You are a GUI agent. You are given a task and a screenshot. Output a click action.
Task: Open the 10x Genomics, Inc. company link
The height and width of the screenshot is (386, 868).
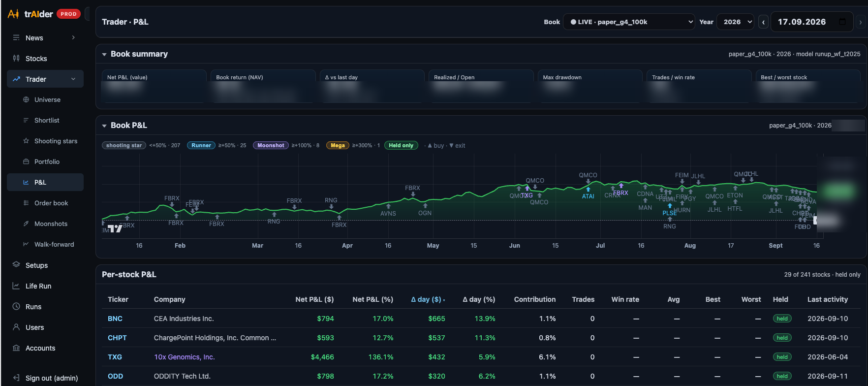pos(185,357)
